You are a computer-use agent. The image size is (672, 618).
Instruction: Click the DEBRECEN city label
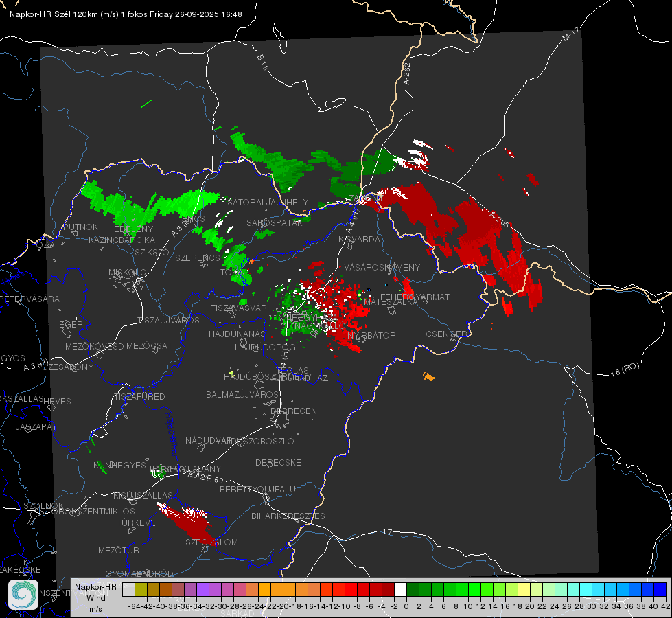point(294,411)
